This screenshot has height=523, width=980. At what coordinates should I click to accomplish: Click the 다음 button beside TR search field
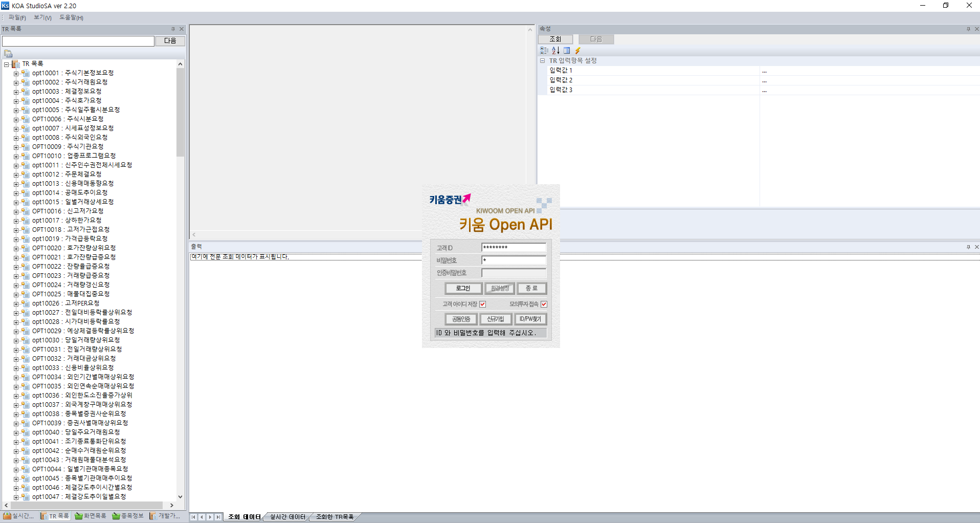pyautogui.click(x=170, y=41)
